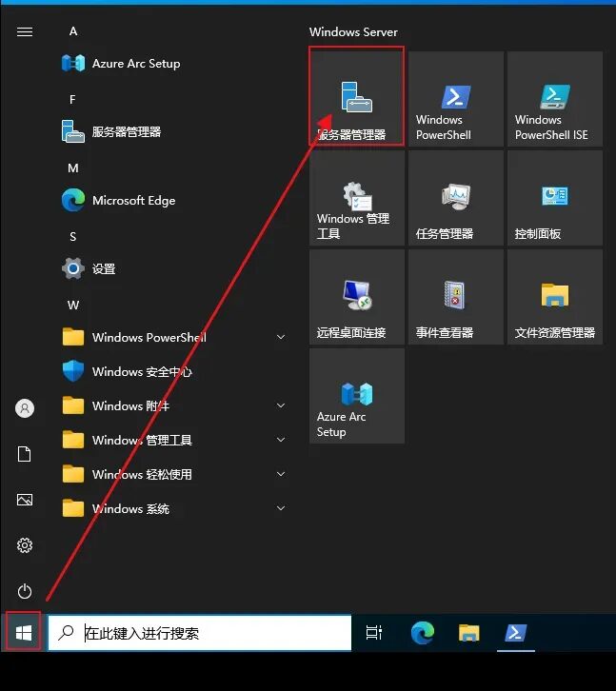Open the Windows 附件 folder in the app list
The width and height of the screenshot is (616, 691).
173,405
